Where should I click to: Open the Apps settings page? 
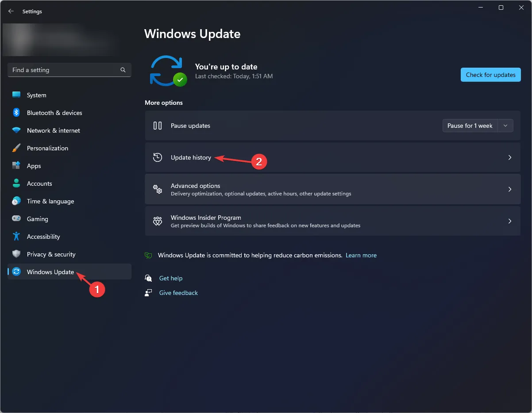coord(69,166)
